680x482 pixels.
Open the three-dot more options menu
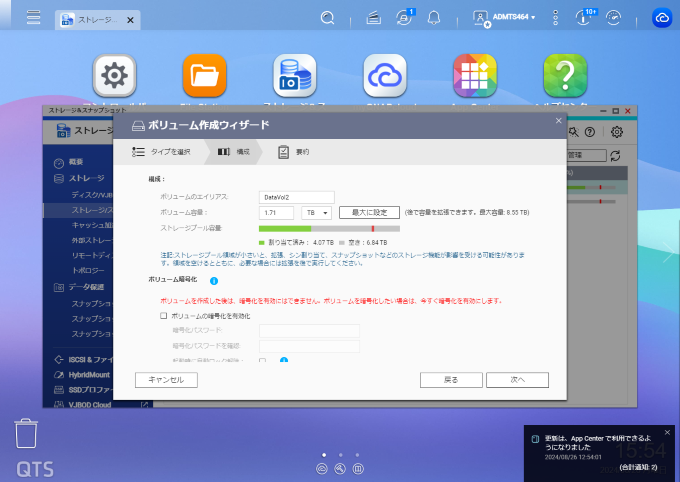coord(556,18)
